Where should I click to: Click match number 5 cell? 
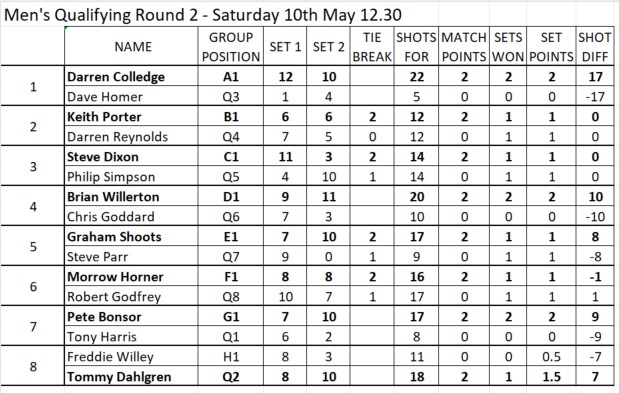point(33,247)
